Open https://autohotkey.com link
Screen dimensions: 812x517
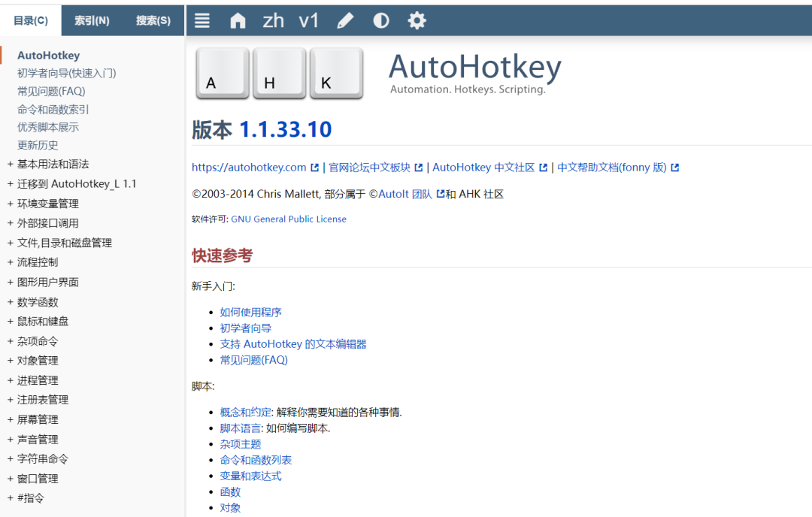click(x=249, y=167)
